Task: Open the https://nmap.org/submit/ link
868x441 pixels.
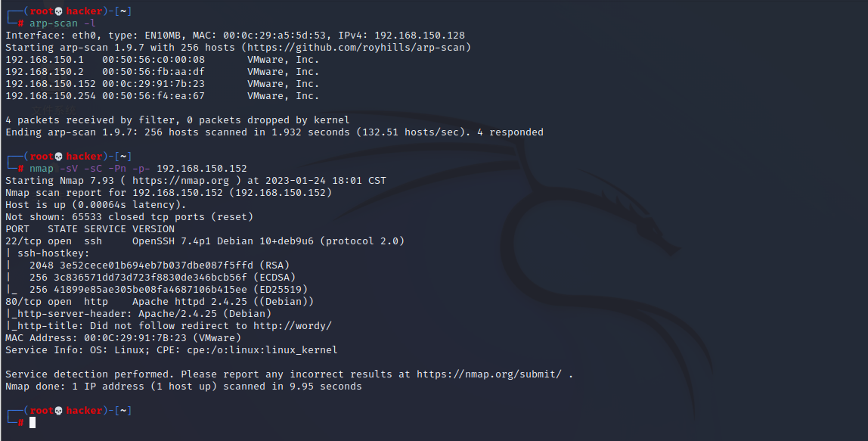Action: tap(489, 374)
